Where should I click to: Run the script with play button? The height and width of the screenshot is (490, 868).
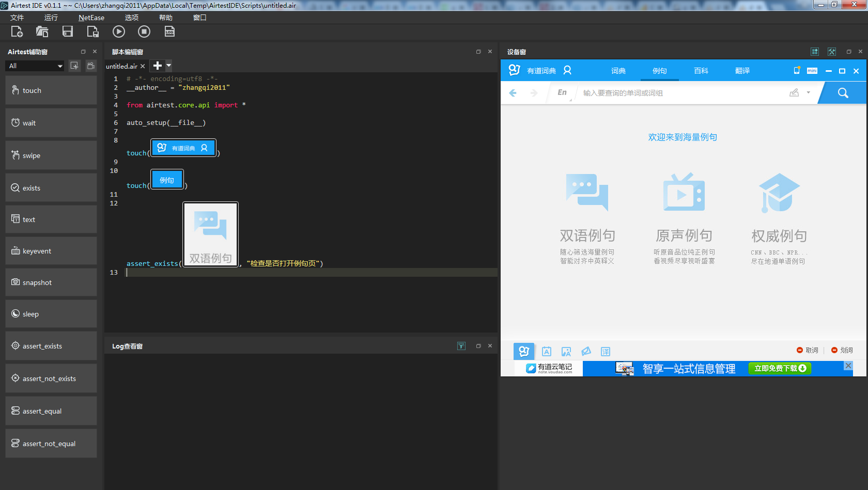(x=119, y=31)
